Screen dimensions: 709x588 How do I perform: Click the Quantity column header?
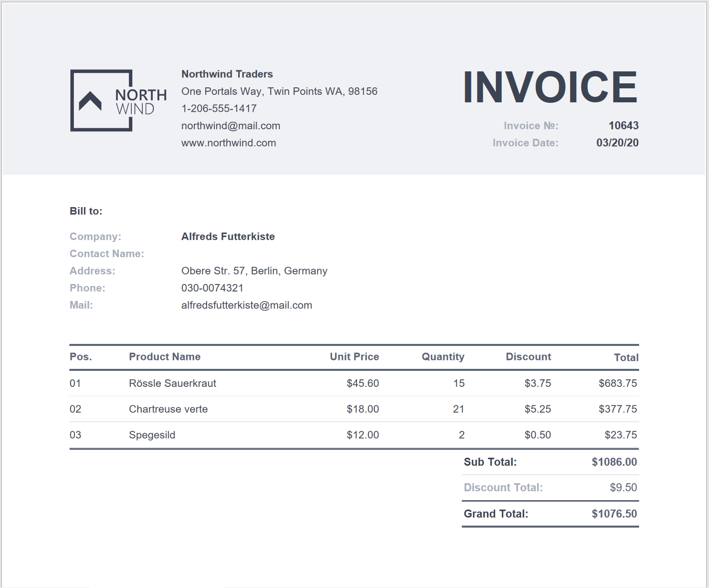[x=443, y=357]
